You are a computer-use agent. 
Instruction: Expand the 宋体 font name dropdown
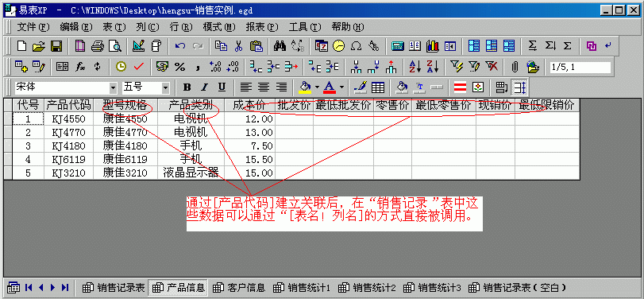114,87
